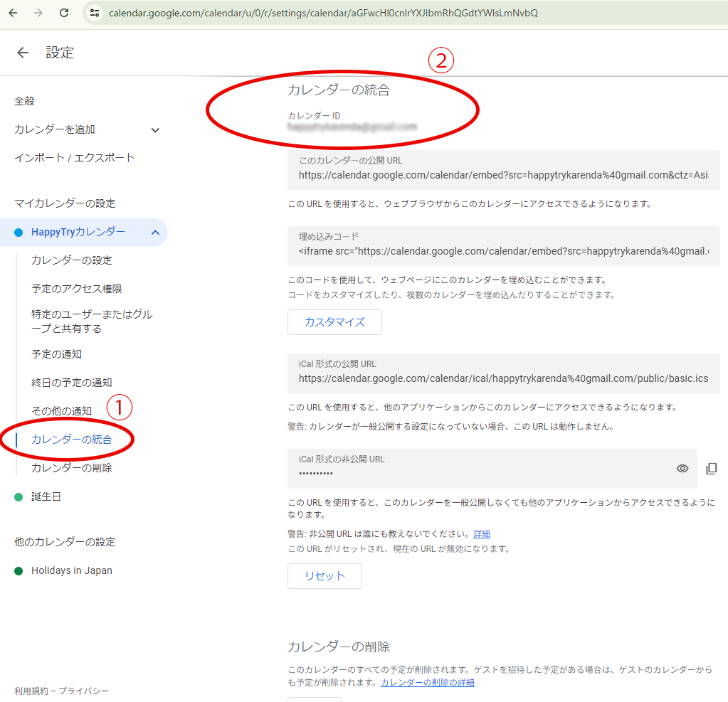The width and height of the screenshot is (728, 702).
Task: Open Holidays in Japan calendar settings
Action: coord(71,570)
